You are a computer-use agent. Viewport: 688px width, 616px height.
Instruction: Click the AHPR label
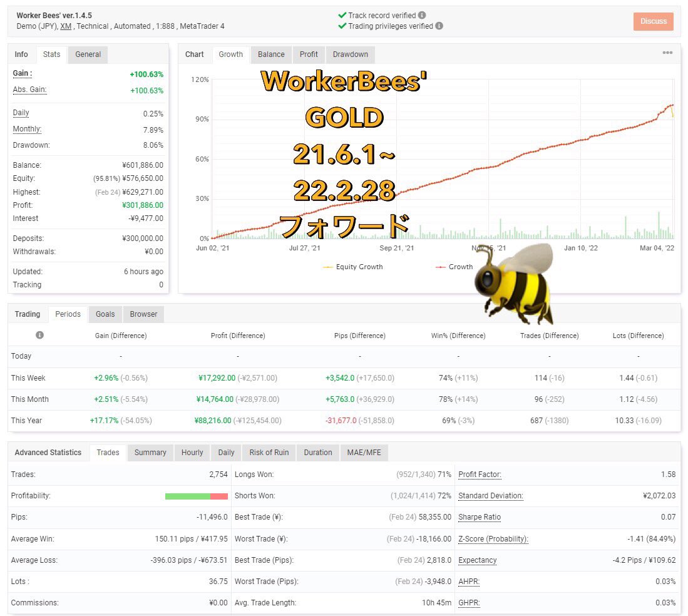469,582
